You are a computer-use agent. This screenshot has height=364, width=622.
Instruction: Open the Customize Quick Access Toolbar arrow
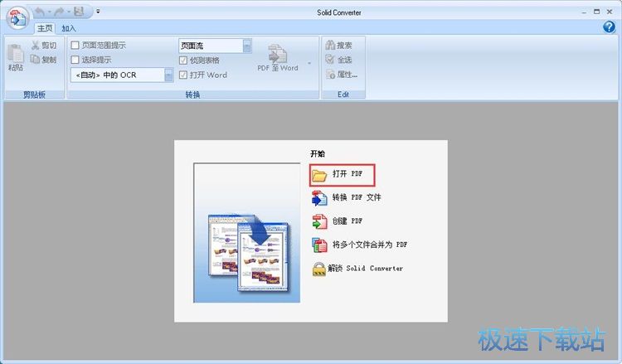click(x=98, y=12)
